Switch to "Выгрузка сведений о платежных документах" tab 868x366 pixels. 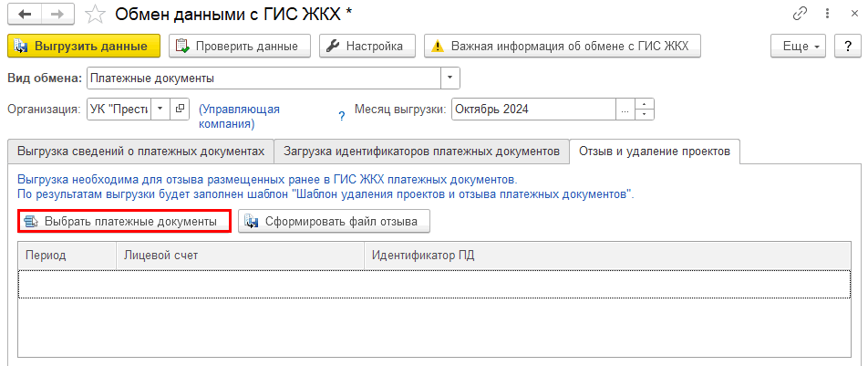[139, 151]
